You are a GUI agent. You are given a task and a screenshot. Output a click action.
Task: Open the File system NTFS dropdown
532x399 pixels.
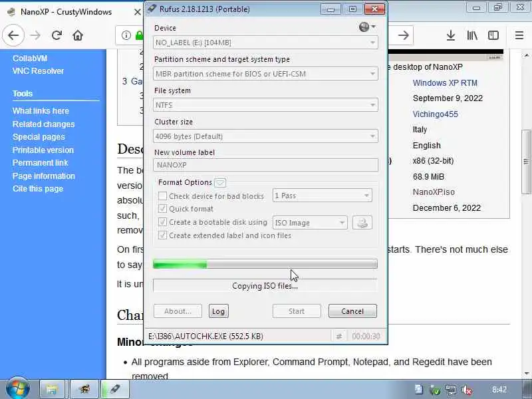265,105
